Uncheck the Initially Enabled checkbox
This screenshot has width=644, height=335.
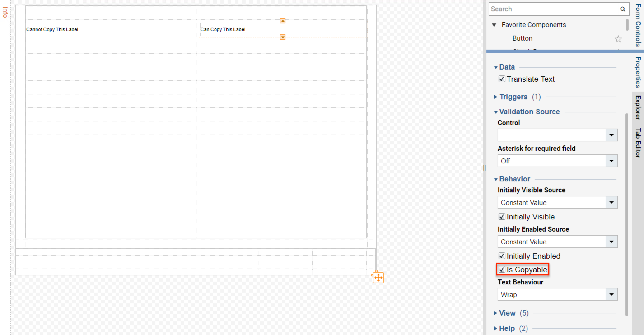coord(502,256)
